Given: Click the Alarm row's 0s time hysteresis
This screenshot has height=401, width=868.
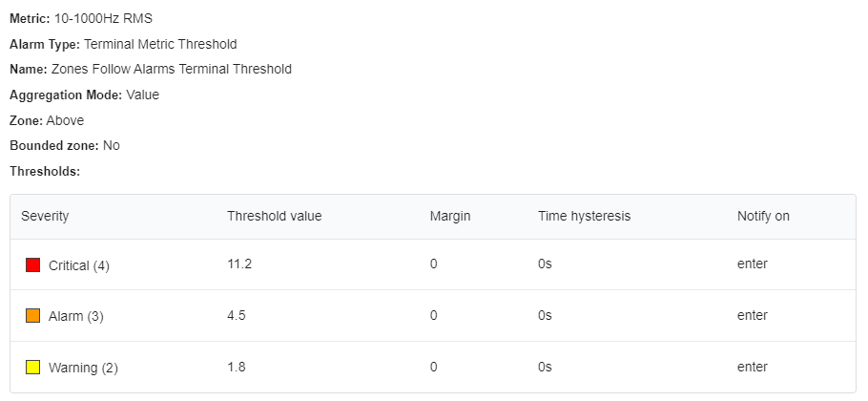Looking at the screenshot, I should [x=545, y=316].
